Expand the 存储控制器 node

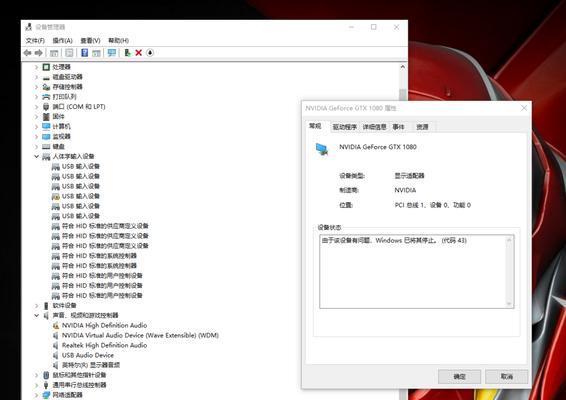pos(36,87)
